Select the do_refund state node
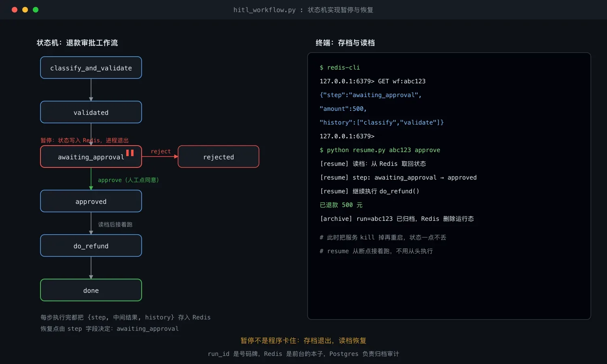 pyautogui.click(x=91, y=245)
